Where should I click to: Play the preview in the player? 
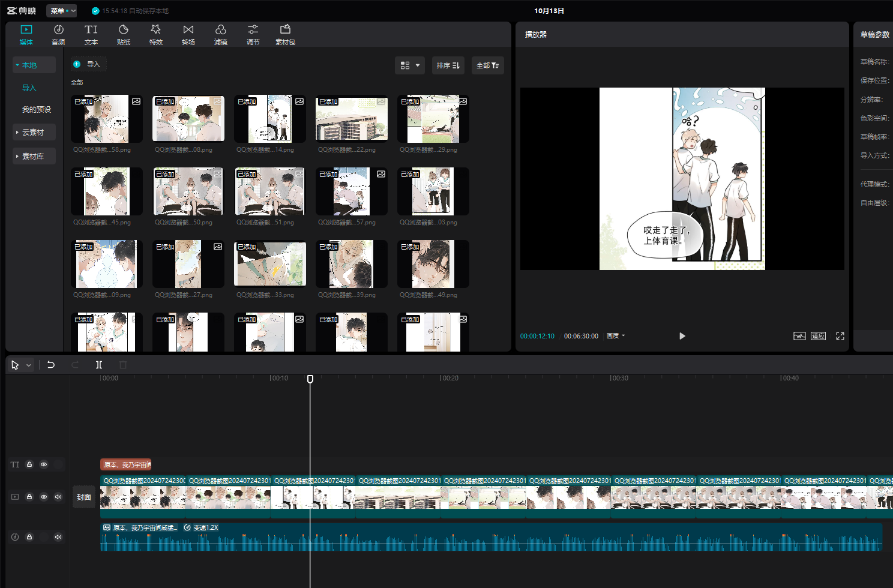[x=682, y=336]
